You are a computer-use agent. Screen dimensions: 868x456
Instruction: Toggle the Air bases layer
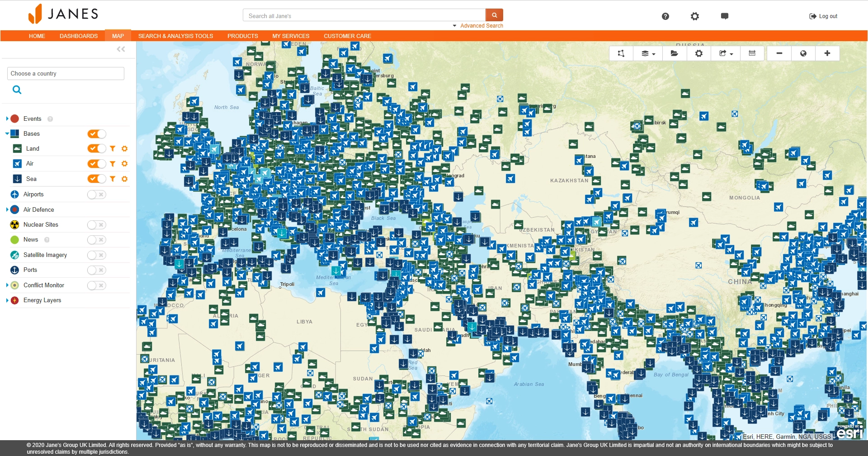click(x=97, y=163)
